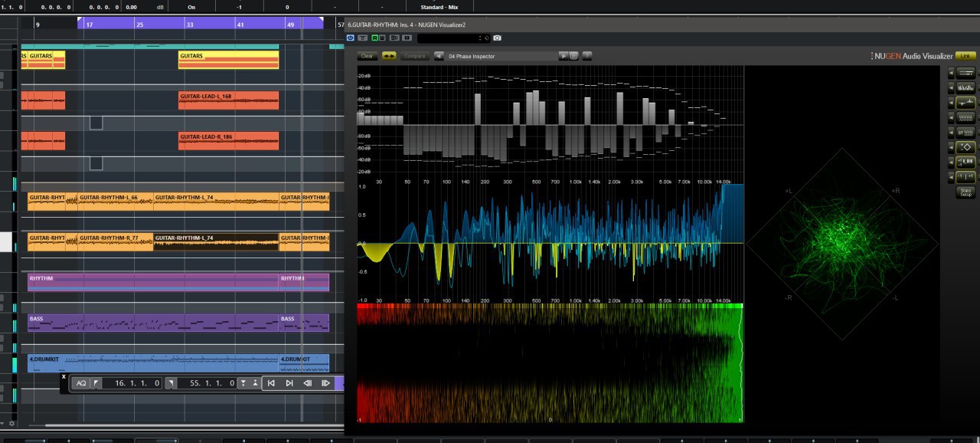Go to the next marker in transport
The height and width of the screenshot is (443, 980).
pos(289,383)
